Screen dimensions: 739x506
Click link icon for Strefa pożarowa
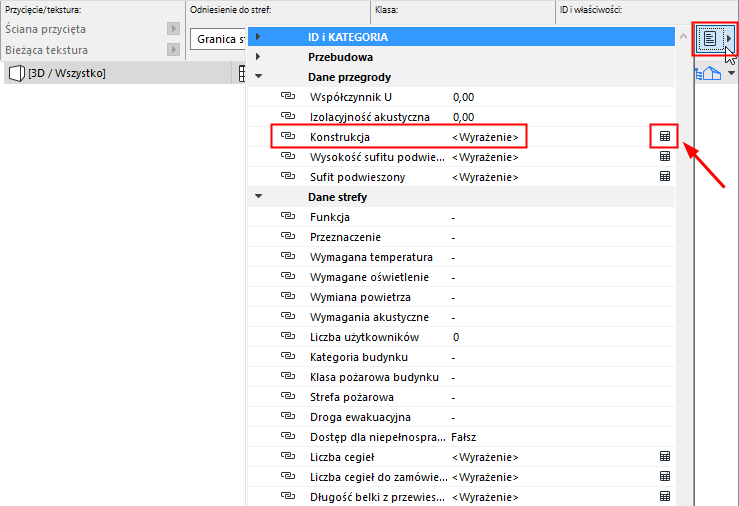tap(287, 396)
